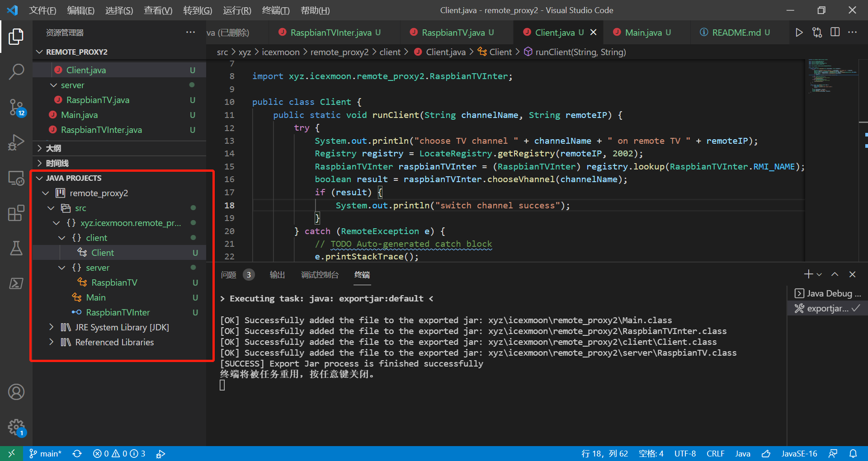The height and width of the screenshot is (461, 868).
Task: Open the Extensions view
Action: (16, 213)
